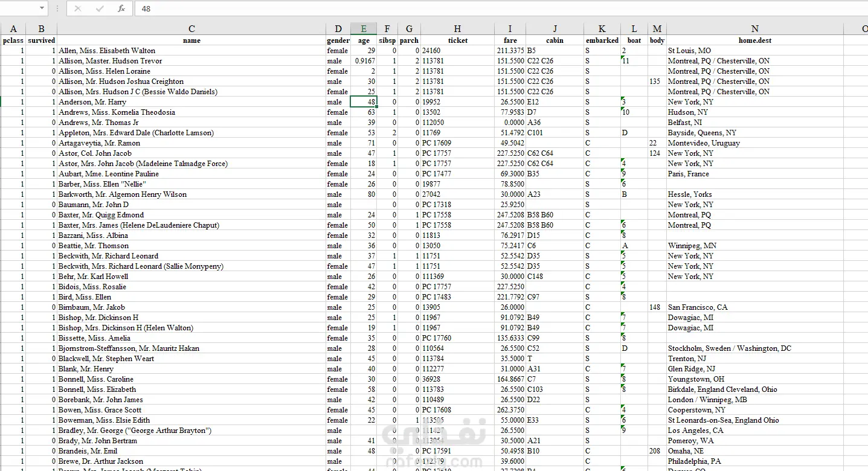Click the "ticket" header cell

(457, 40)
